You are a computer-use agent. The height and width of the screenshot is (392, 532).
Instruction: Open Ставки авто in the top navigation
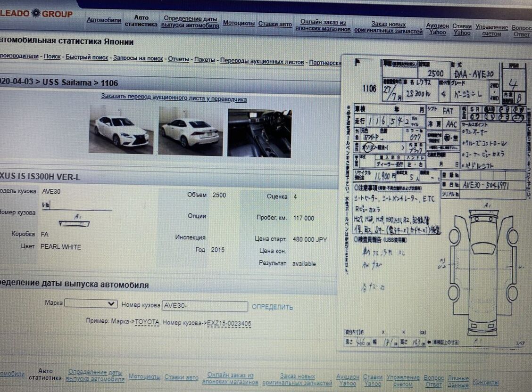coord(275,24)
